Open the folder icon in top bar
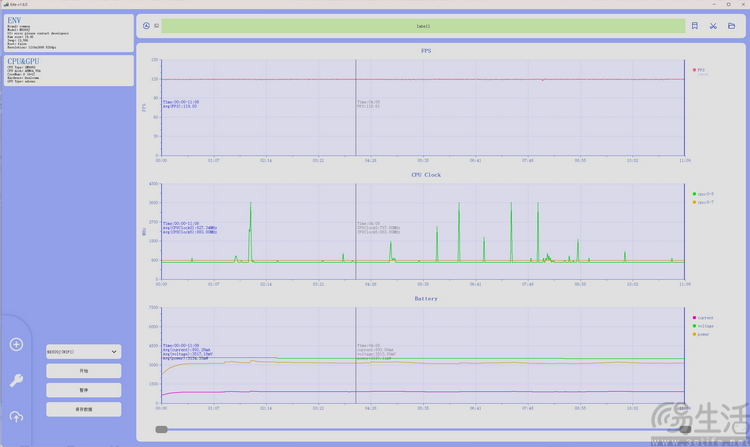Image resolution: width=750 pixels, height=447 pixels. 731,26
